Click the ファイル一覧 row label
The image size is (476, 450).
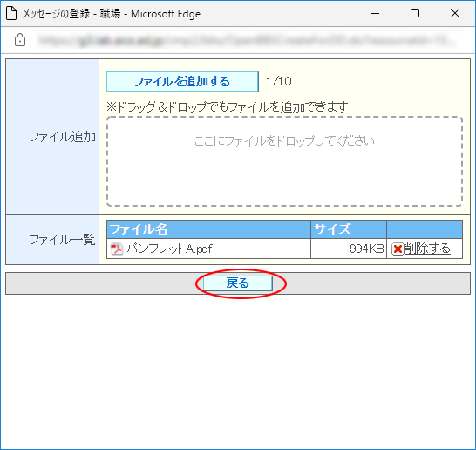62,240
